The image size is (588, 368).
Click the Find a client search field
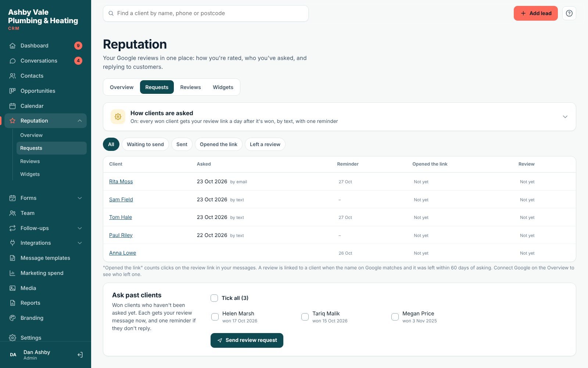[206, 13]
